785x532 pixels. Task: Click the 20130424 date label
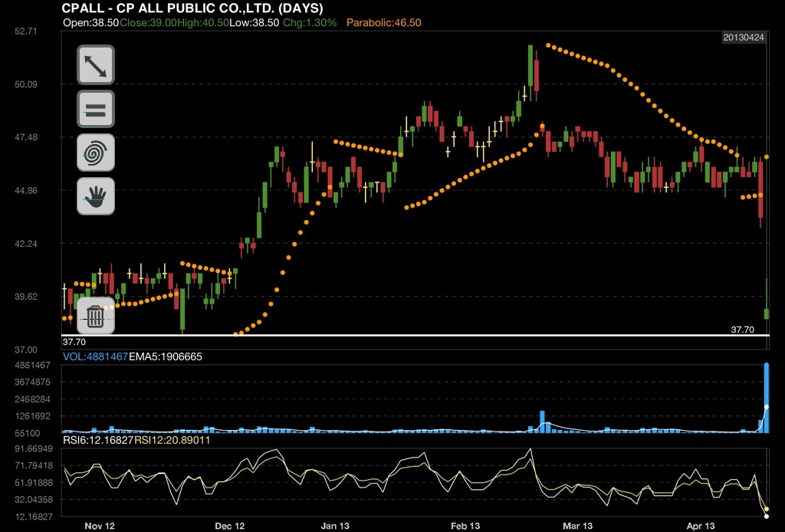coord(744,38)
